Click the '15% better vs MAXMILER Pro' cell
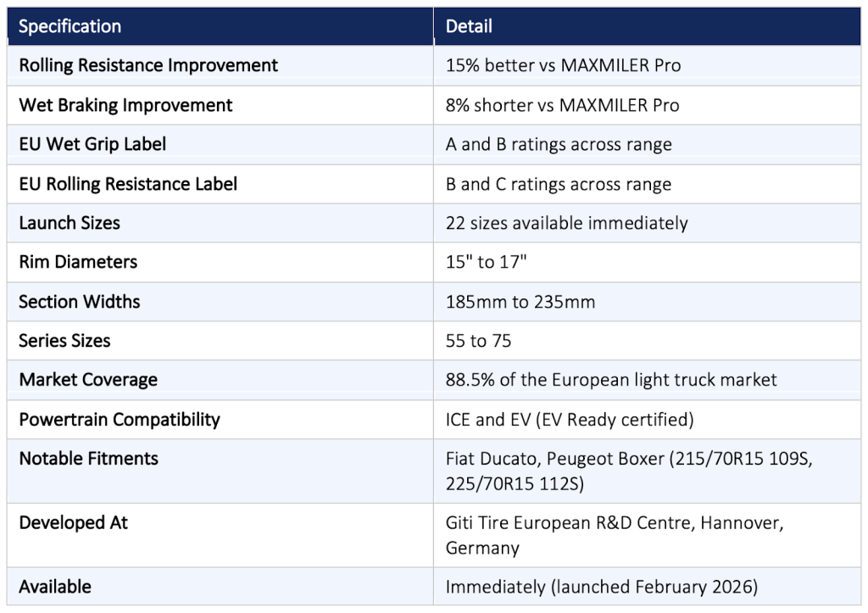Image resolution: width=868 pixels, height=613 pixels. click(x=563, y=65)
